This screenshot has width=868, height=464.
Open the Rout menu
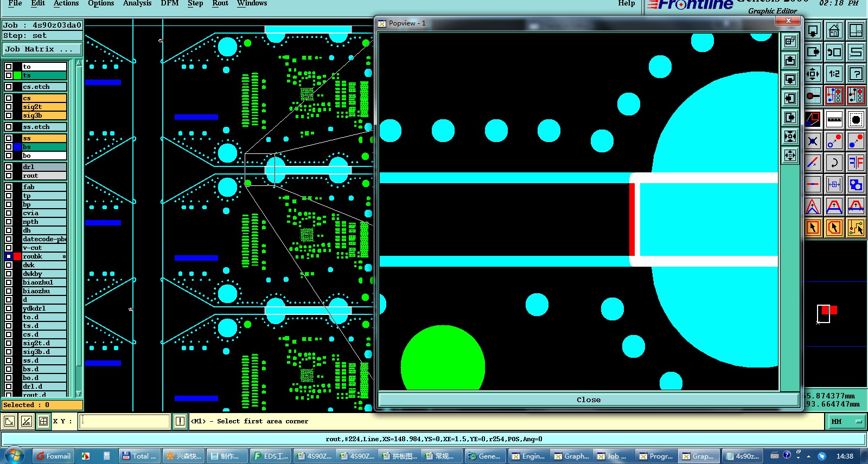[x=220, y=3]
